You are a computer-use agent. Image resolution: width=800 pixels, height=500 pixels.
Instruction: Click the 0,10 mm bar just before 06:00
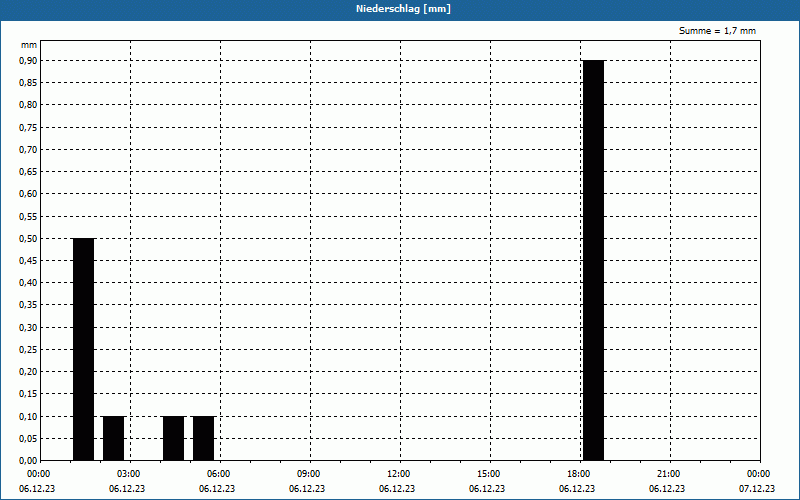[204, 438]
